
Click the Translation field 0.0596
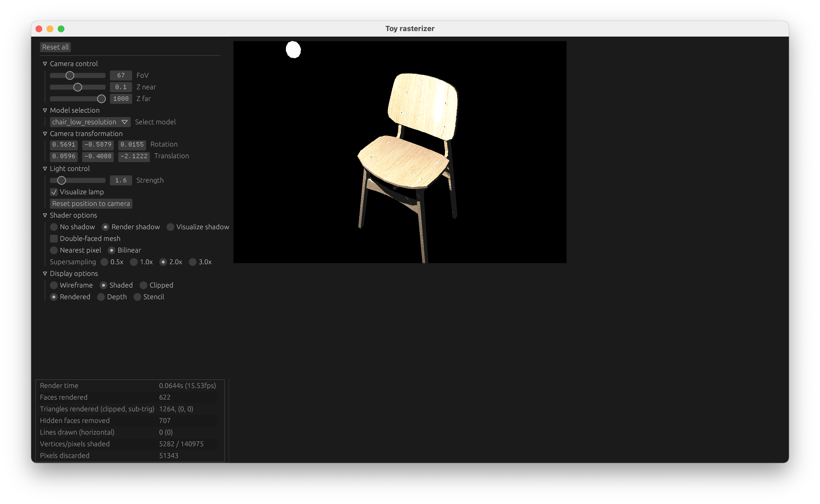pos(64,156)
